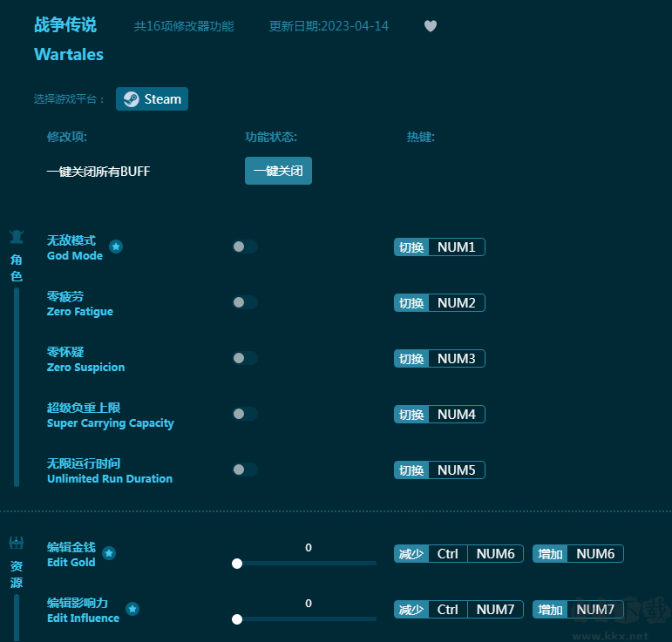
Task: Click the Wartales title text
Action: tap(69, 54)
